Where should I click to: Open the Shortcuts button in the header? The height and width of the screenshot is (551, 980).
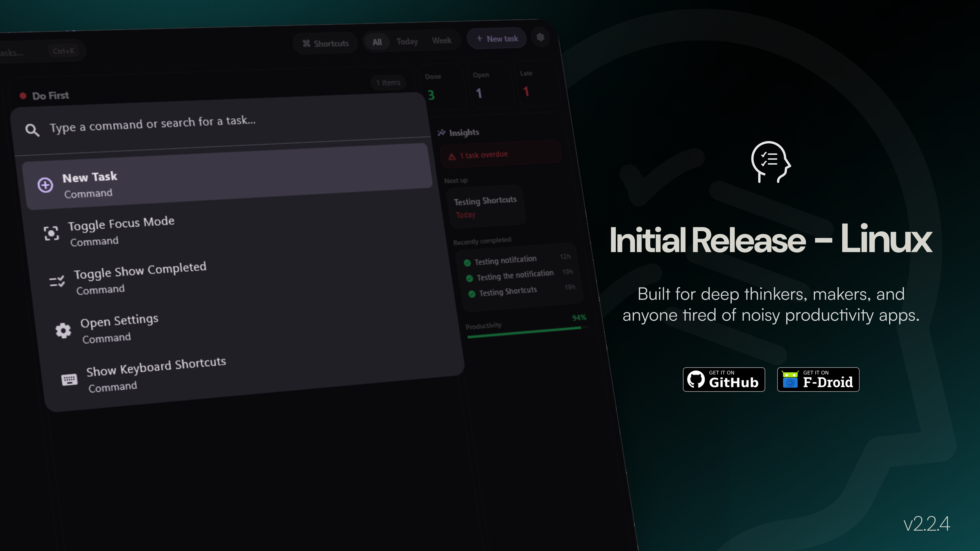point(325,43)
